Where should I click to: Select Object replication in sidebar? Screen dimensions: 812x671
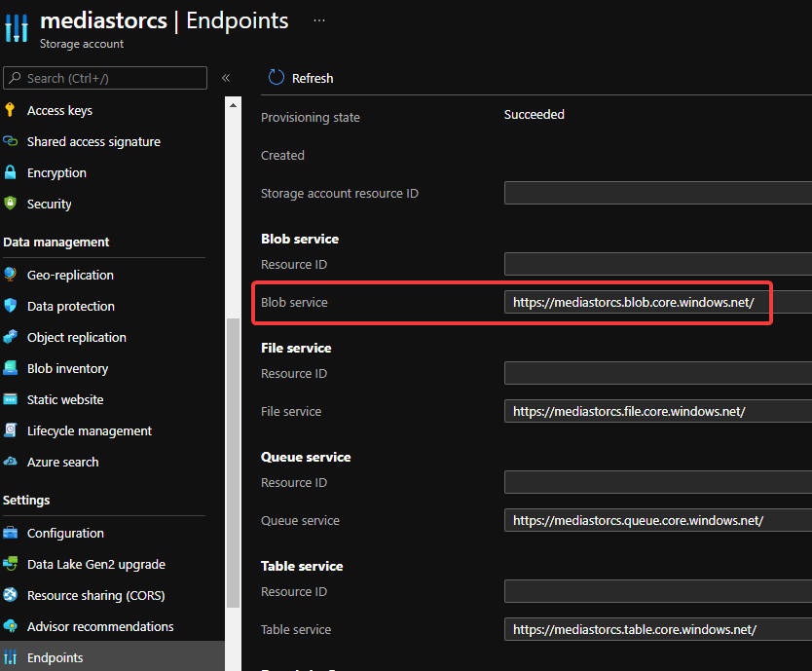tap(77, 337)
